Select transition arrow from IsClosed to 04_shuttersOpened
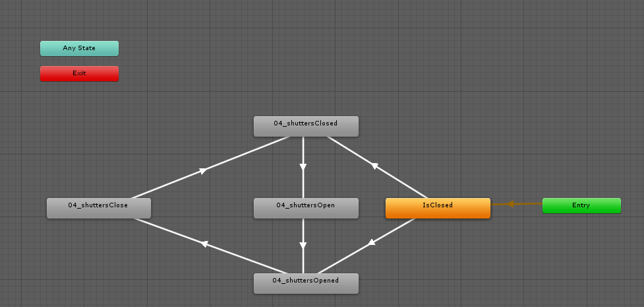The width and height of the screenshot is (644, 307). [371, 242]
